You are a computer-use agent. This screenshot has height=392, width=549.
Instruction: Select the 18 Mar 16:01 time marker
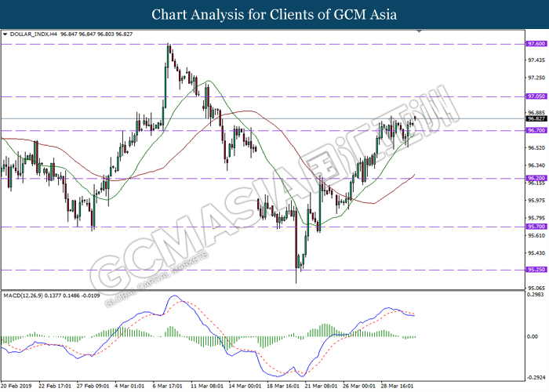pyautogui.click(x=283, y=386)
